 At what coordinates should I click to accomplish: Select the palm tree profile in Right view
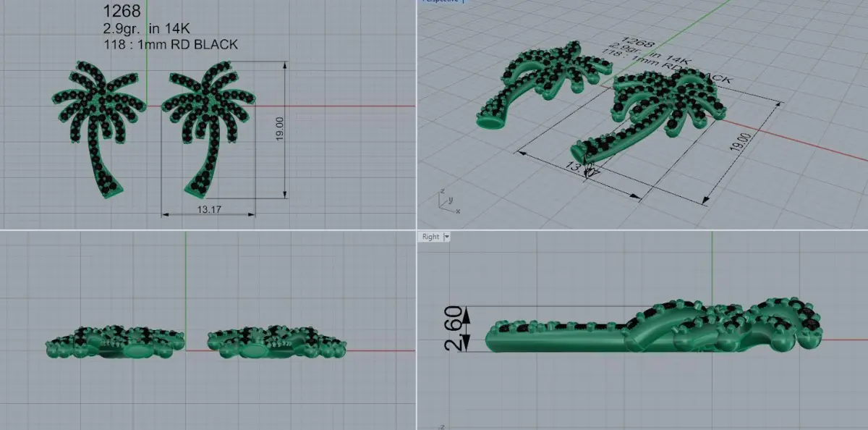[655, 325]
